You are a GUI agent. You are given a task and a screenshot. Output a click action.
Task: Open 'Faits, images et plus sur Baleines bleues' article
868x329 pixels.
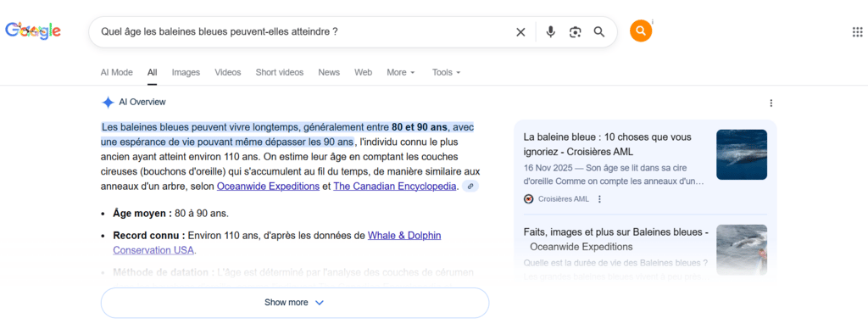tap(615, 240)
